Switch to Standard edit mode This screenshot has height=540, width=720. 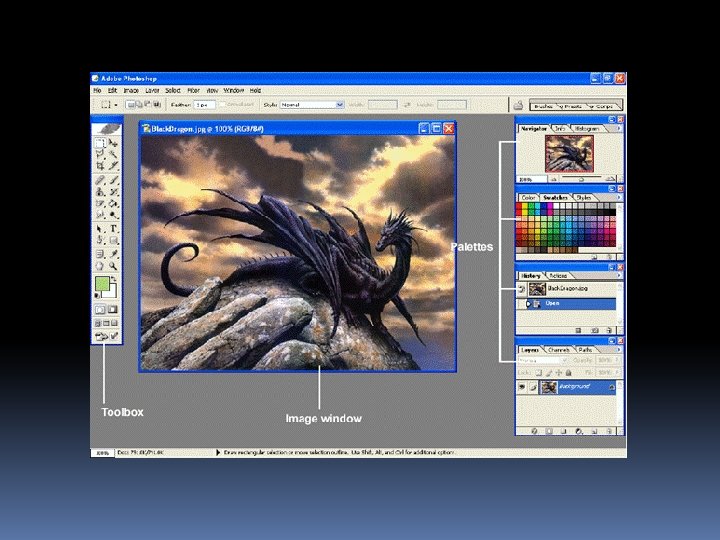[100, 309]
